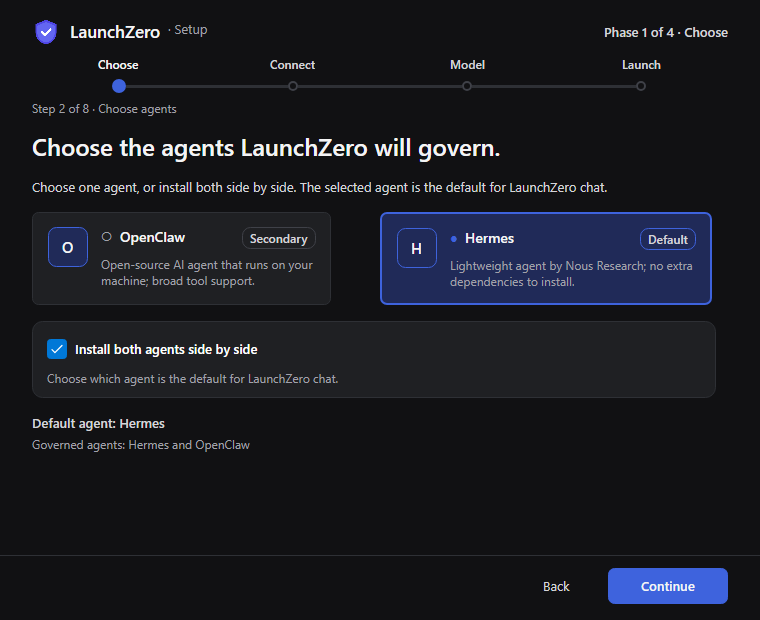
Task: Open the Choose phase label
Action: [118, 65]
